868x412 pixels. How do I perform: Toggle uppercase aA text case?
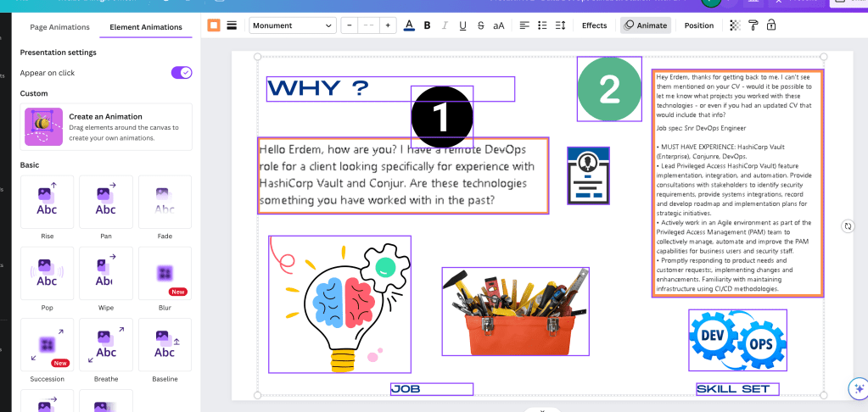click(x=499, y=25)
